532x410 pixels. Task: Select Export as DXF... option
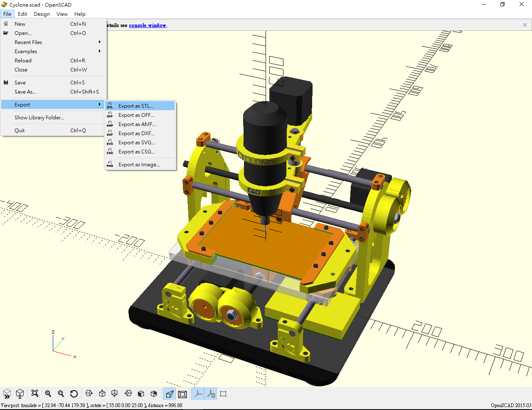[x=140, y=133]
